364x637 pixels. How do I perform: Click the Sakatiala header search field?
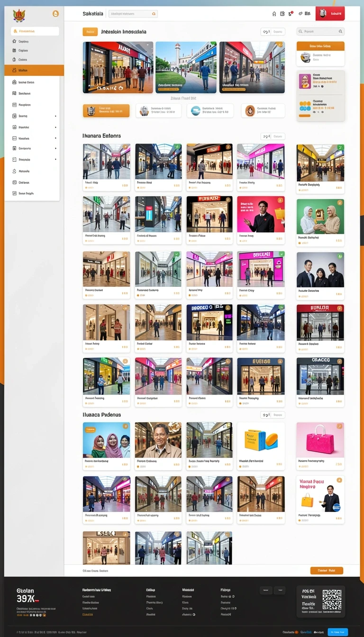[x=133, y=14]
